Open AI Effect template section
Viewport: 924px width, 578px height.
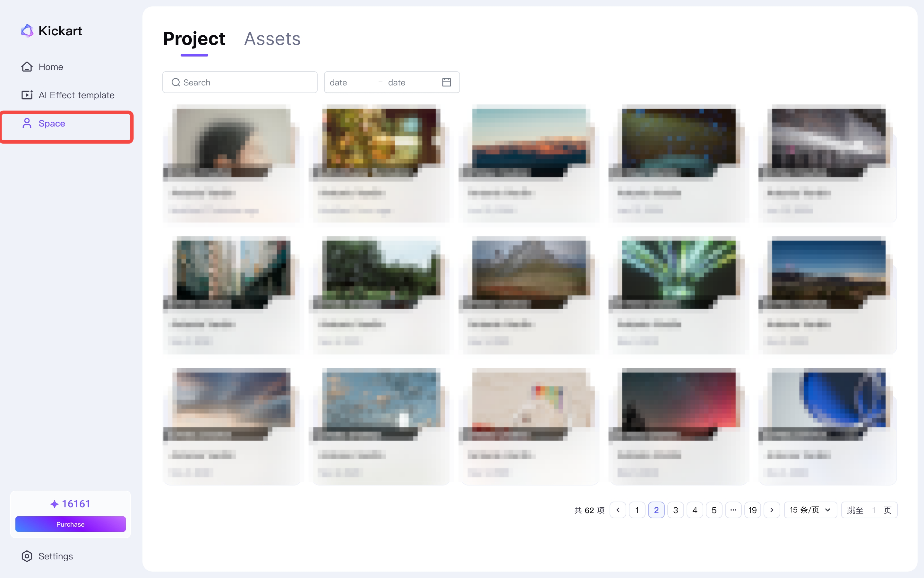pyautogui.click(x=68, y=95)
